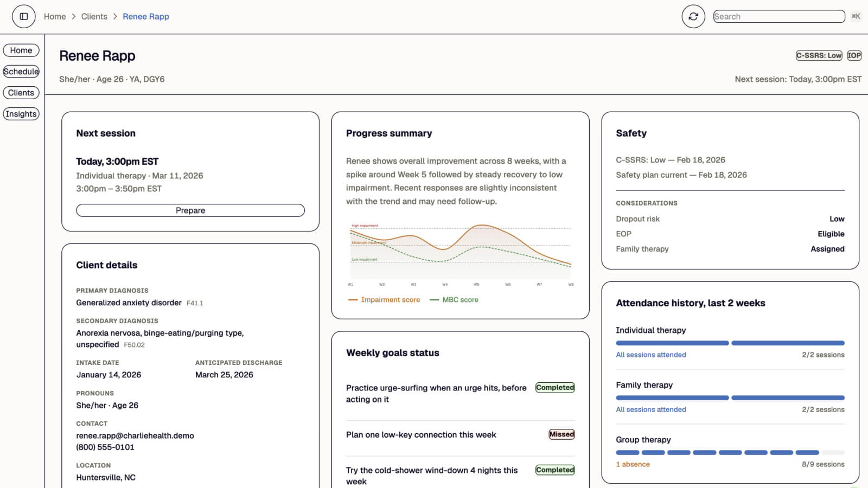Viewport: 868px width, 488px height.
Task: Click the keyboard shortcut hint beside Search
Action: [x=856, y=16]
